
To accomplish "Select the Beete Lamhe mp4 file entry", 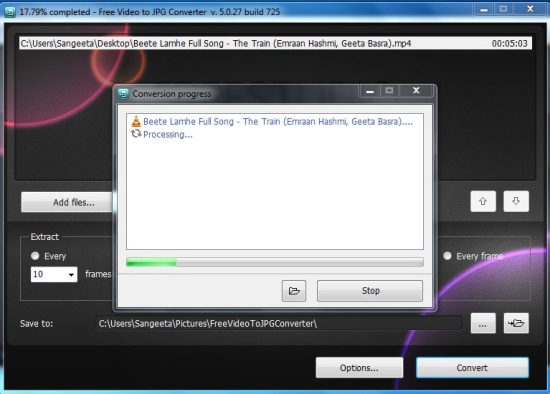I will click(x=275, y=43).
